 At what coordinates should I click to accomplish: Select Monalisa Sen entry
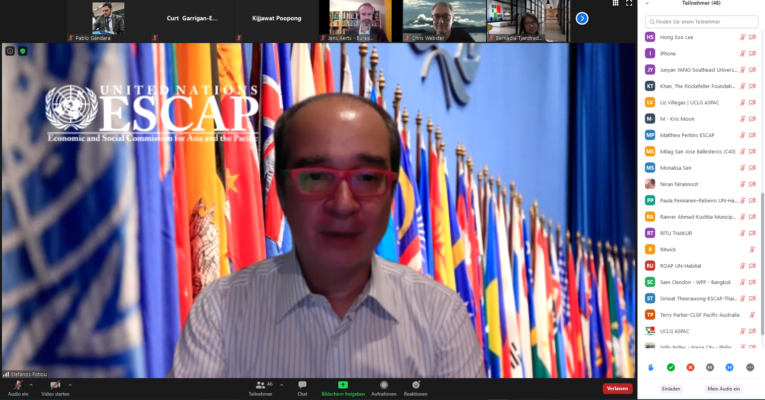pyautogui.click(x=701, y=168)
